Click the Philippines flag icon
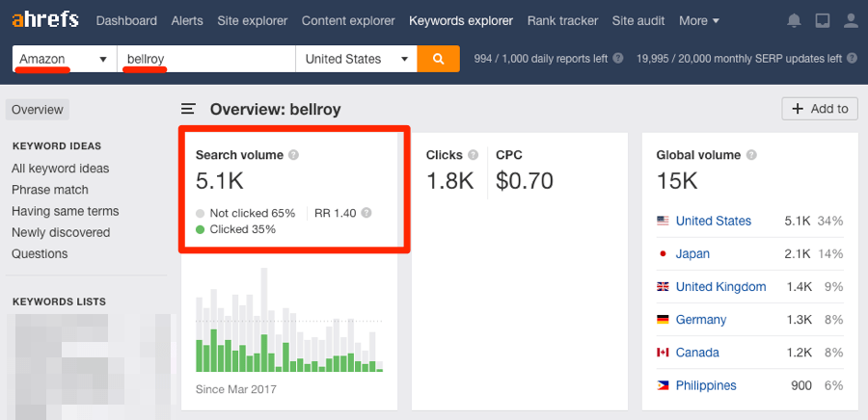This screenshot has height=420, width=868. 663,385
